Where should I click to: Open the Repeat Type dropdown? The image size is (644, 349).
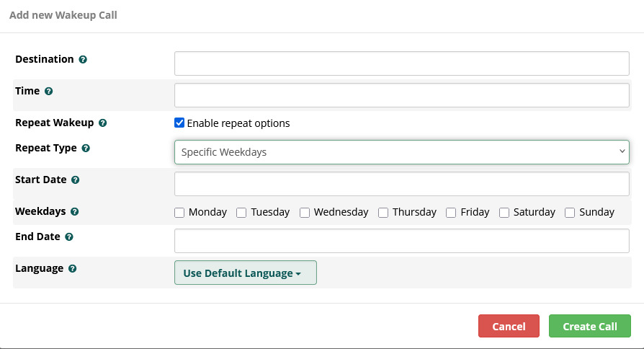401,152
